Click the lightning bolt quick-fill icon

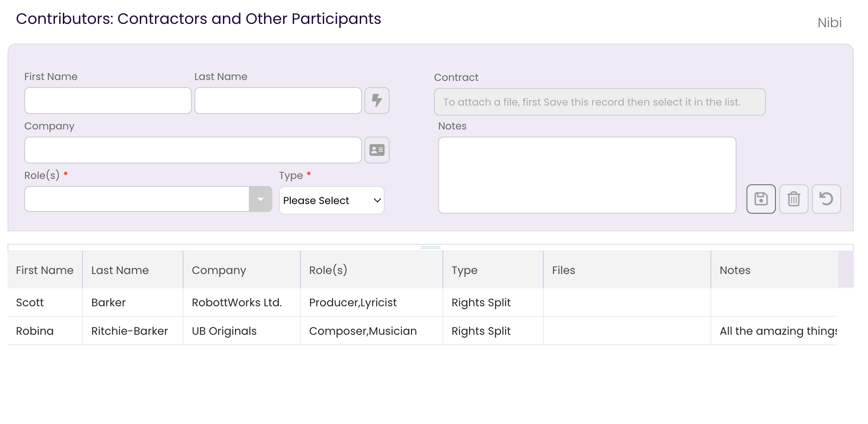click(377, 101)
